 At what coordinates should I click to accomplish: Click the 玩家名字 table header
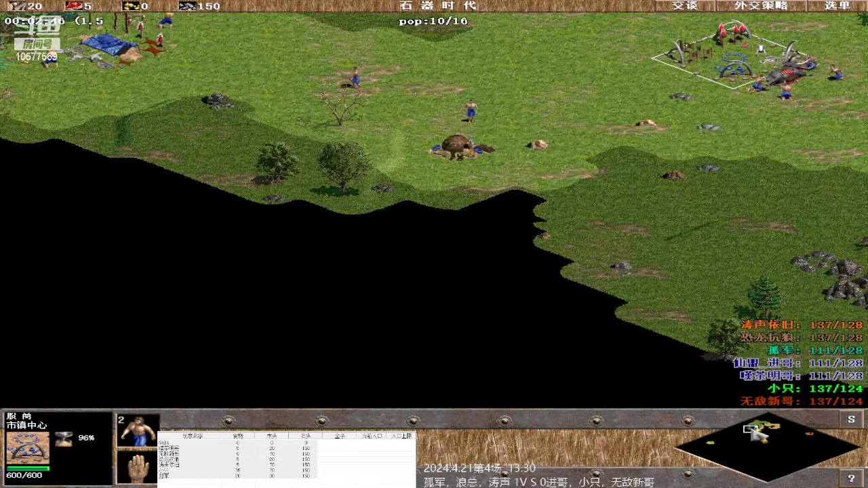(193, 436)
